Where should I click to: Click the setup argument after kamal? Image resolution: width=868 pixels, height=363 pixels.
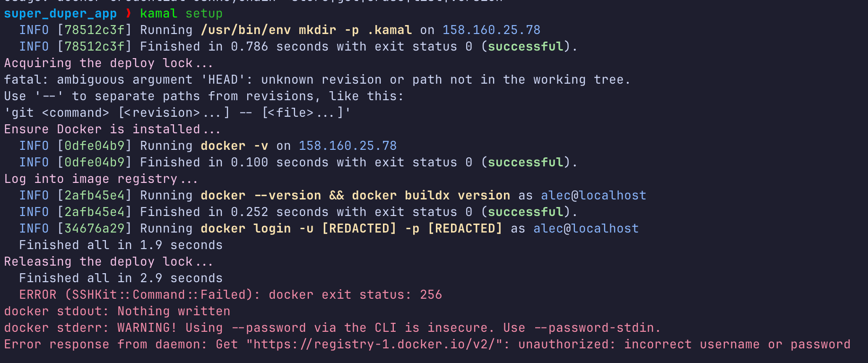point(204,14)
